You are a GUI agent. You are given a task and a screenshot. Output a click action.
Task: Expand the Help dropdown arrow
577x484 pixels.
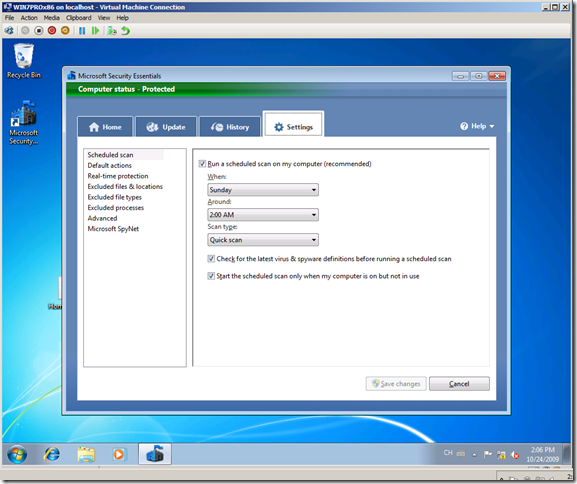[492, 127]
